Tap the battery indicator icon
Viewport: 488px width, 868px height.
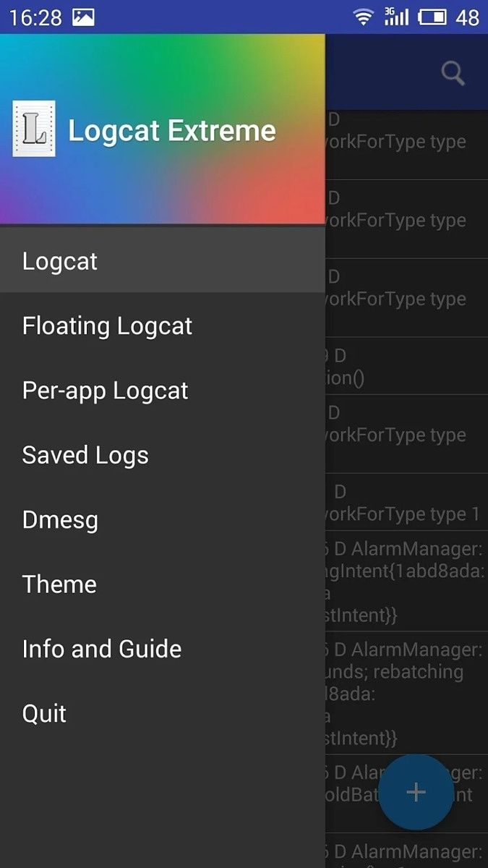coord(432,17)
